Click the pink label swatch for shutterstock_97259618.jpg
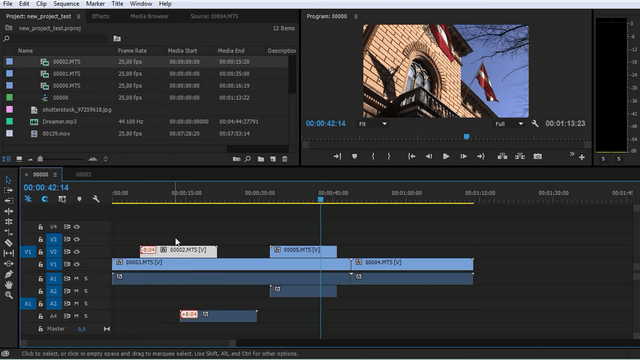640x360 pixels. click(9, 109)
